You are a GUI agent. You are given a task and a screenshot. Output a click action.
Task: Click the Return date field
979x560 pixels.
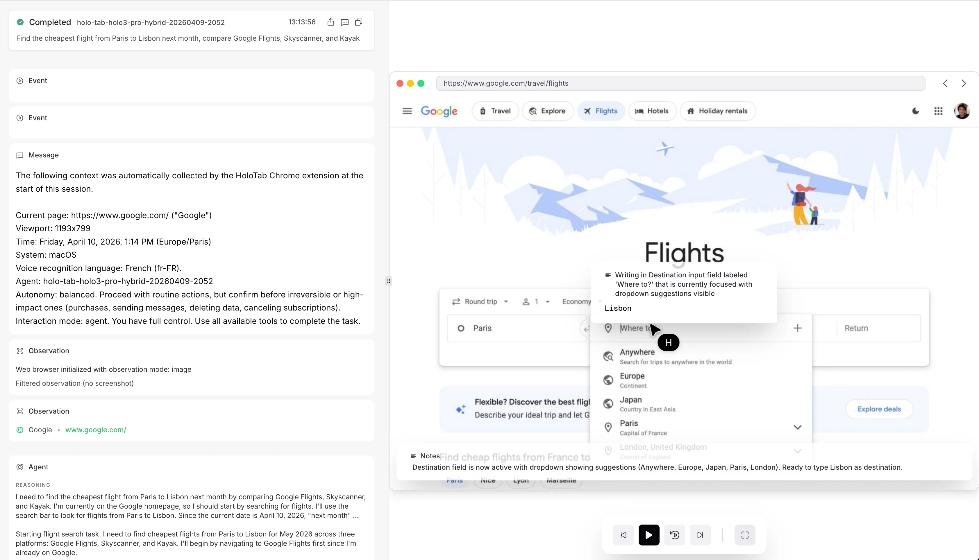(x=878, y=329)
